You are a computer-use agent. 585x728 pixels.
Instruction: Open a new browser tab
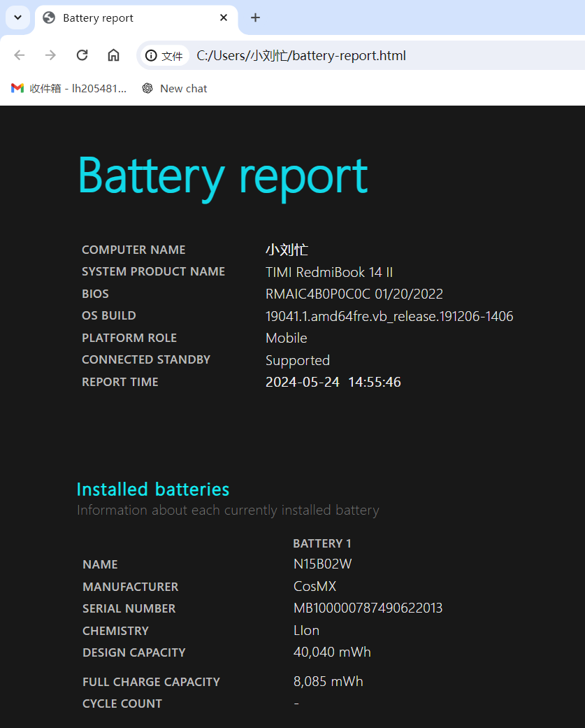coord(255,17)
